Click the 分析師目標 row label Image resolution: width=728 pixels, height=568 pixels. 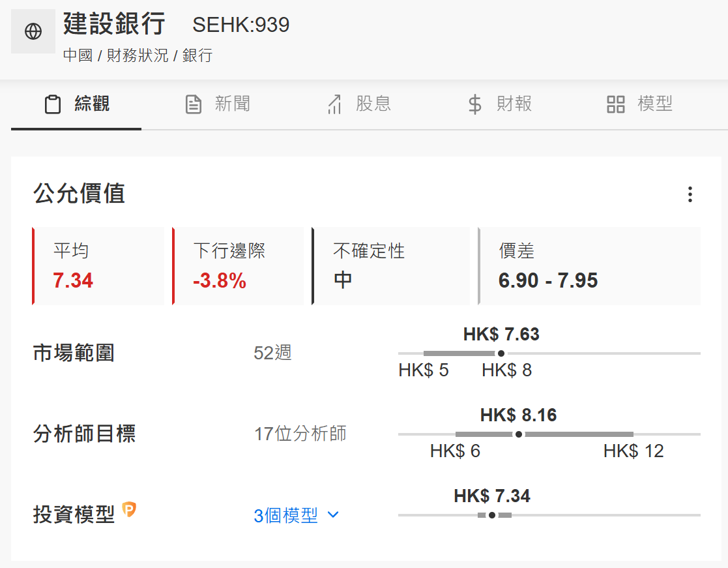click(84, 434)
